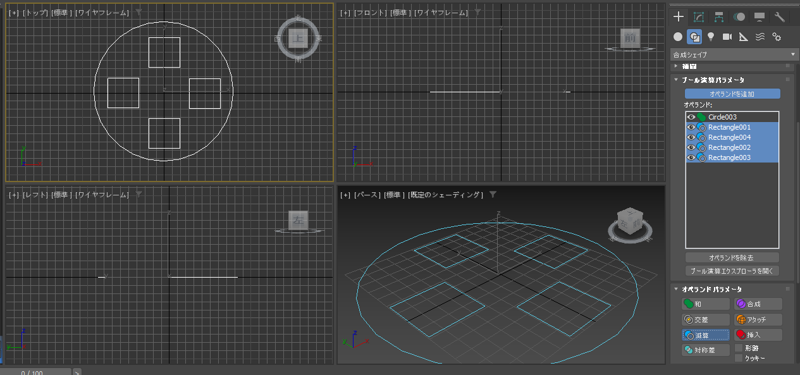The height and width of the screenshot is (375, 800).
Task: Click the 上 face of Top ViewCube
Action: pos(298,38)
